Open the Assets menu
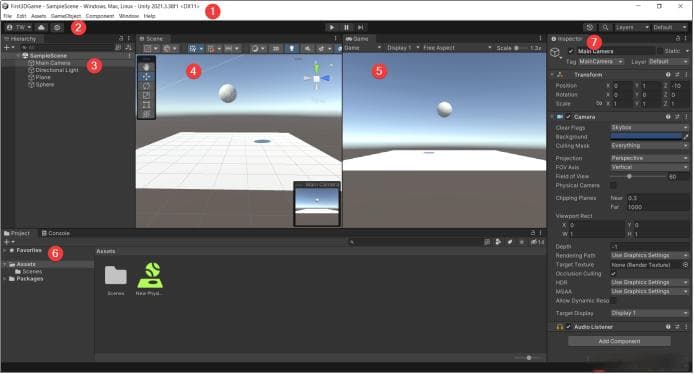Image resolution: width=694 pixels, height=374 pixels. (x=39, y=16)
